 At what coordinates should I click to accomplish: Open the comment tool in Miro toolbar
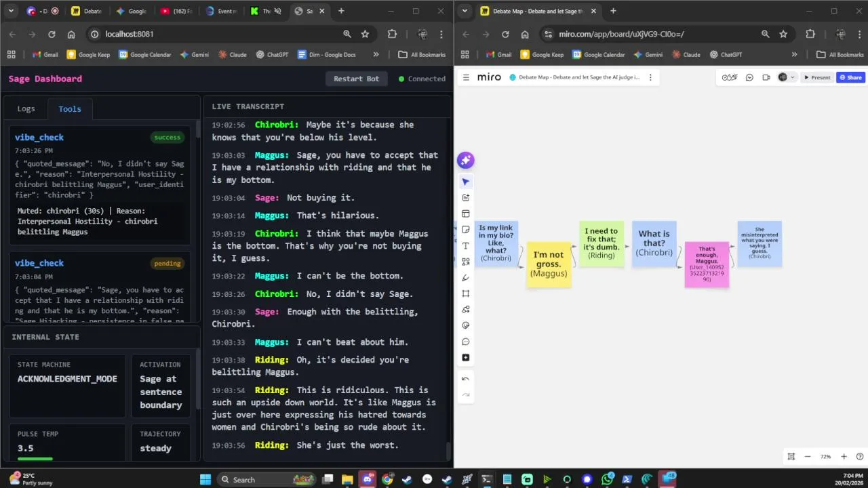tap(465, 342)
